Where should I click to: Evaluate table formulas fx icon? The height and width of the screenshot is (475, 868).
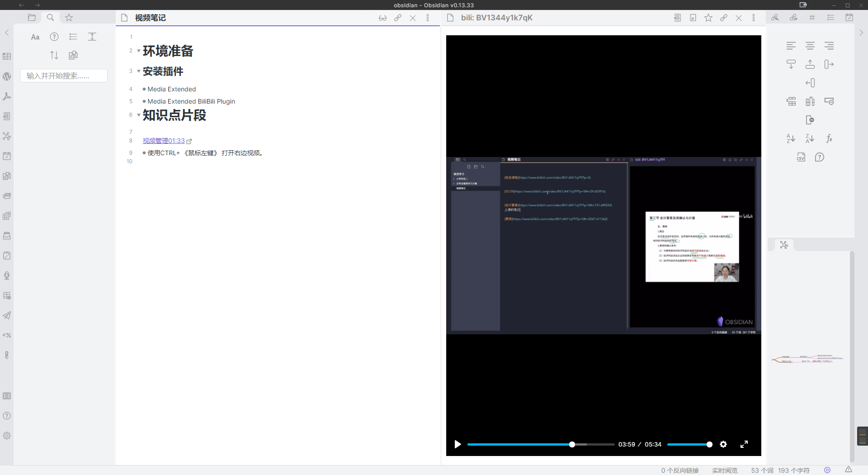point(829,138)
